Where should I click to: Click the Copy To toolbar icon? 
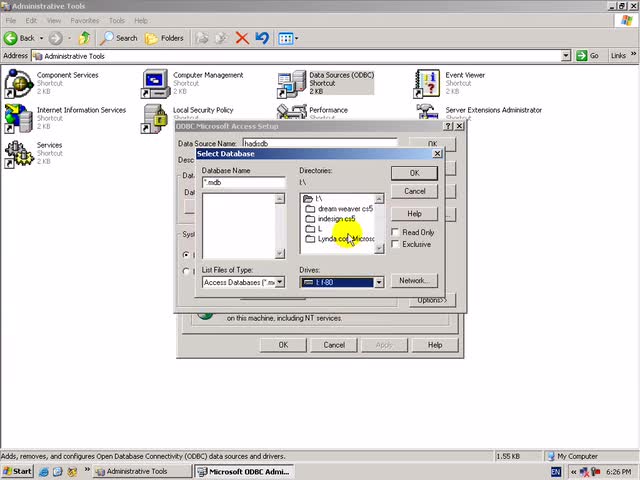pos(222,38)
